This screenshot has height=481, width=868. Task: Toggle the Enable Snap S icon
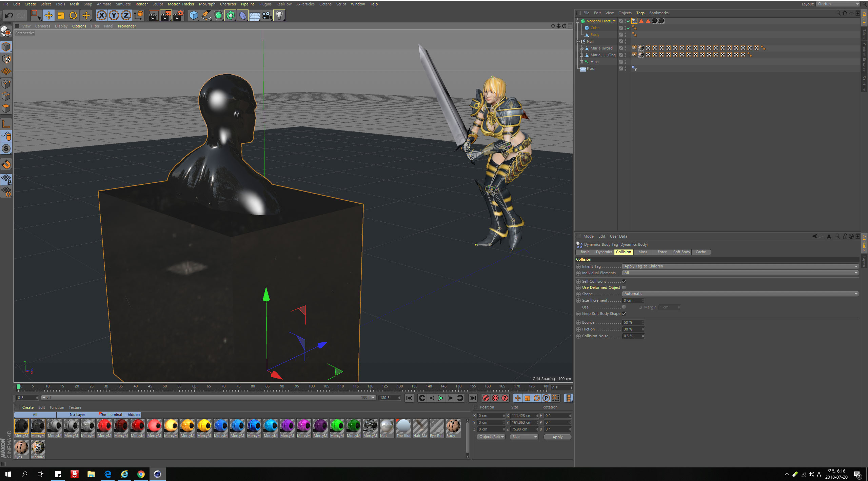(x=6, y=148)
